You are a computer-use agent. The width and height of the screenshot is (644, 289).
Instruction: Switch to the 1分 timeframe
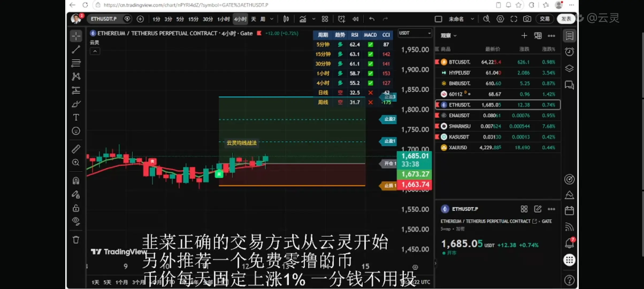pos(156,19)
